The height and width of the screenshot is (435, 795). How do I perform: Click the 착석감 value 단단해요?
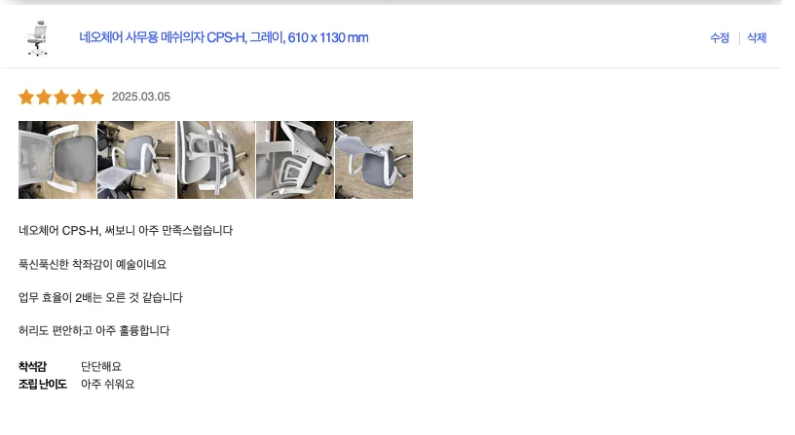[101, 367]
